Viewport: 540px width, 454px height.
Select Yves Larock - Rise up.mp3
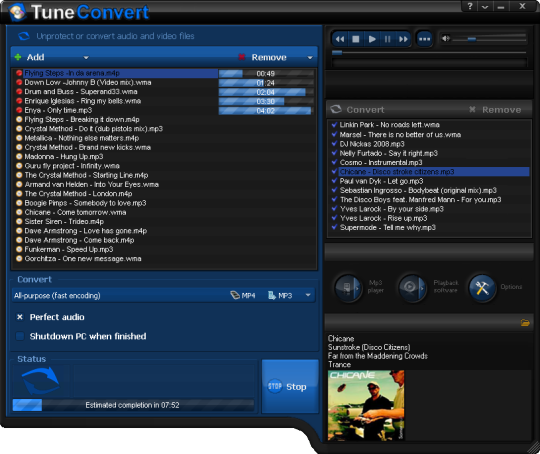[383, 218]
